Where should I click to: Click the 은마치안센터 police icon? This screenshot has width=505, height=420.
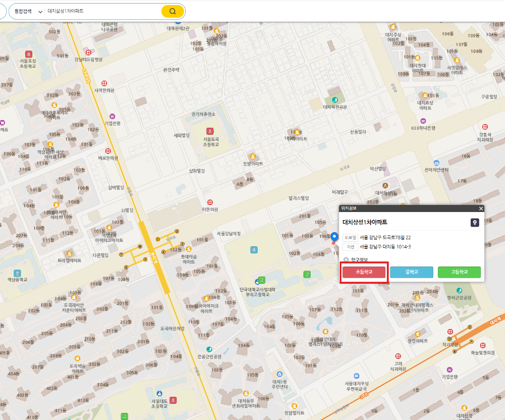click(x=436, y=163)
